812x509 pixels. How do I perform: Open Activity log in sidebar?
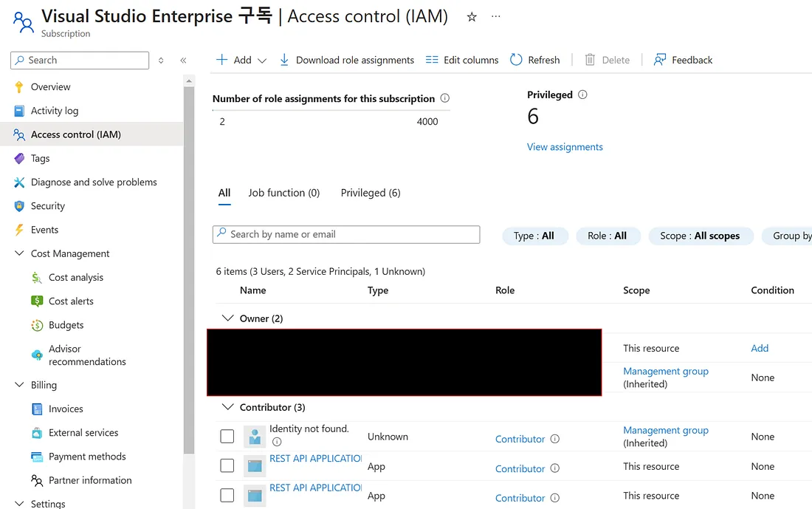click(x=54, y=111)
